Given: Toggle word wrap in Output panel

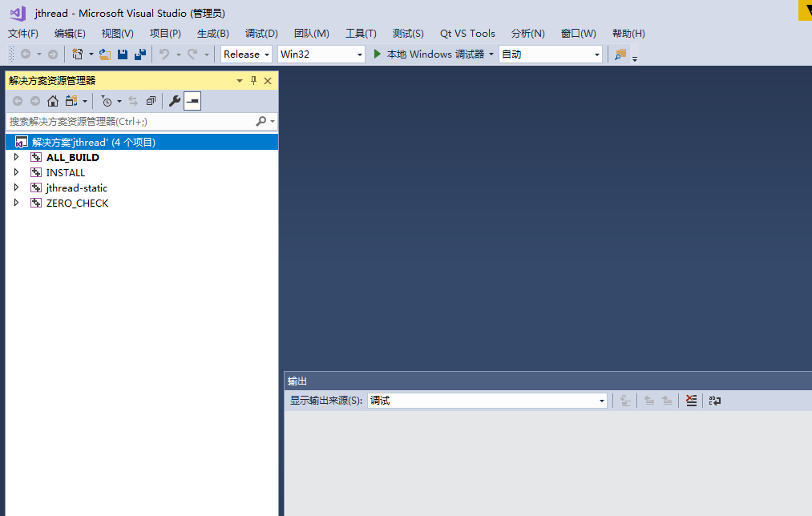Looking at the screenshot, I should click(715, 401).
